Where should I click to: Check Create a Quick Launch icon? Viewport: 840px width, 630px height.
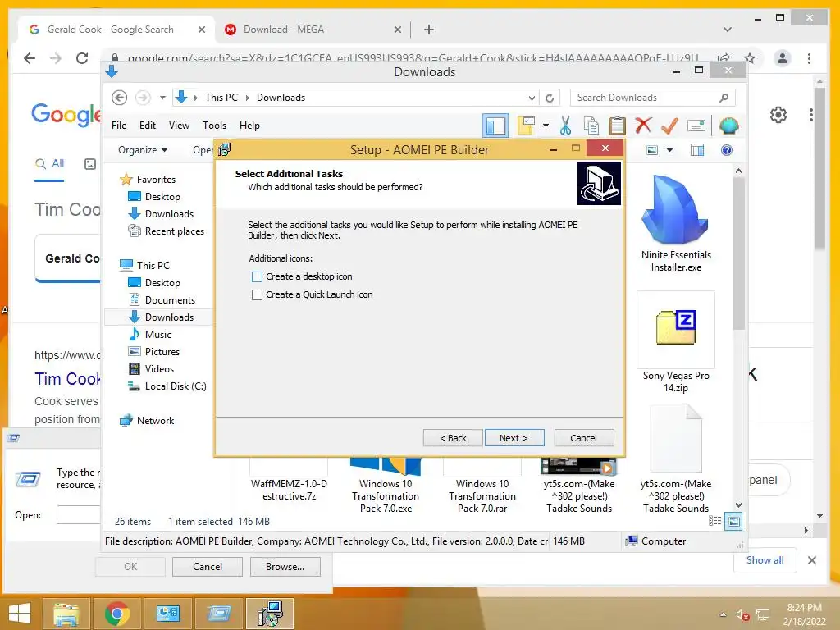point(257,294)
